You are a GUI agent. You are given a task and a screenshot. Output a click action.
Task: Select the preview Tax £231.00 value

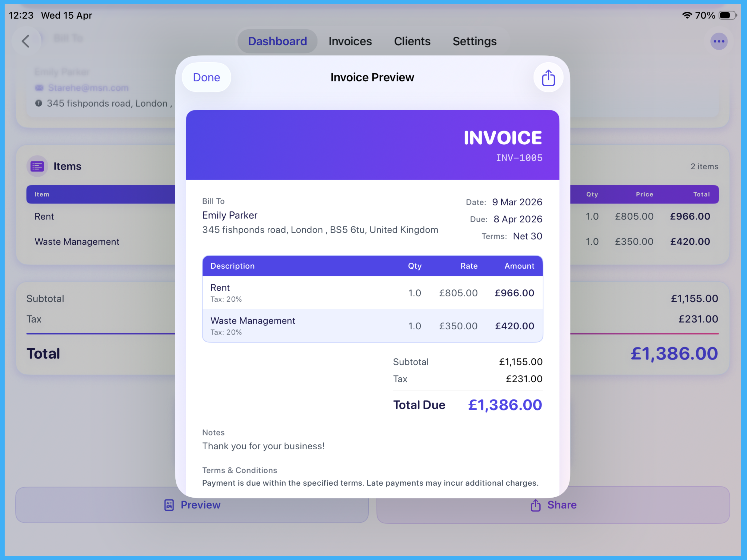(524, 379)
